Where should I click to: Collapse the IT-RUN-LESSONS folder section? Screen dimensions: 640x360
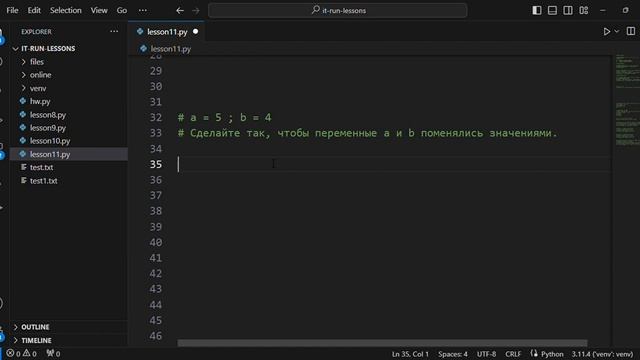pyautogui.click(x=48, y=49)
